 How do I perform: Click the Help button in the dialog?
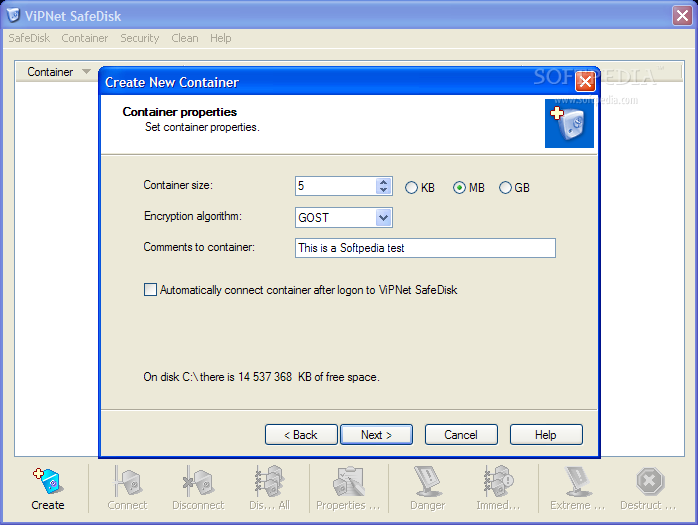[546, 435]
